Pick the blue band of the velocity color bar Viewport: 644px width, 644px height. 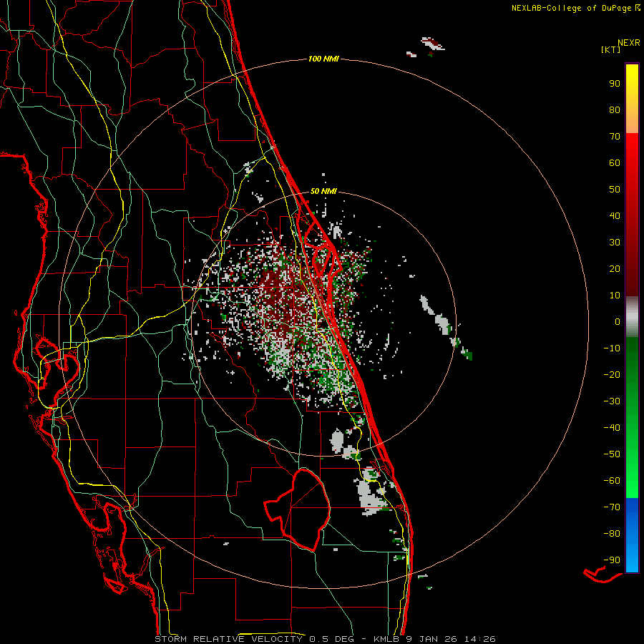click(632, 535)
